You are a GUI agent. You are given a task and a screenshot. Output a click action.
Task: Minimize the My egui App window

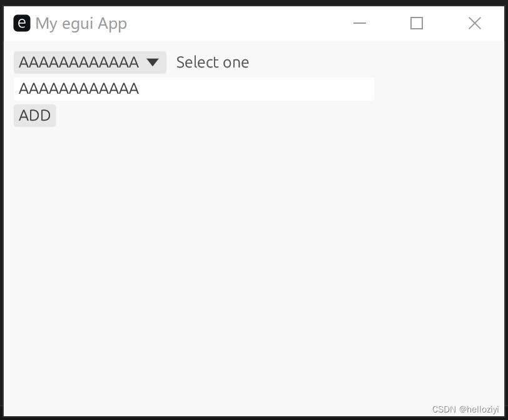coord(359,23)
